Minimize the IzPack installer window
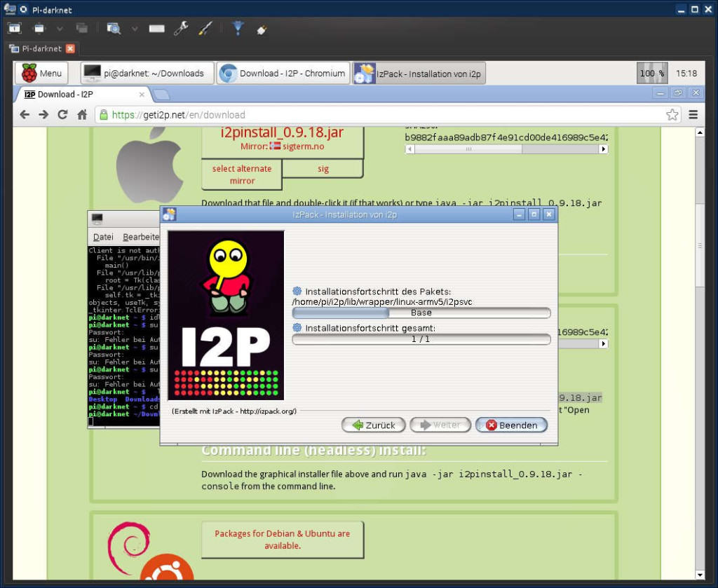The width and height of the screenshot is (718, 588). click(519, 214)
